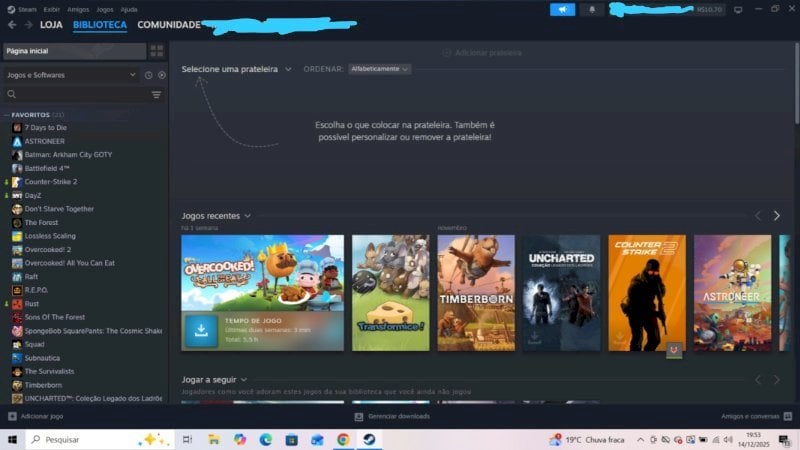Click the library search field

(x=77, y=95)
